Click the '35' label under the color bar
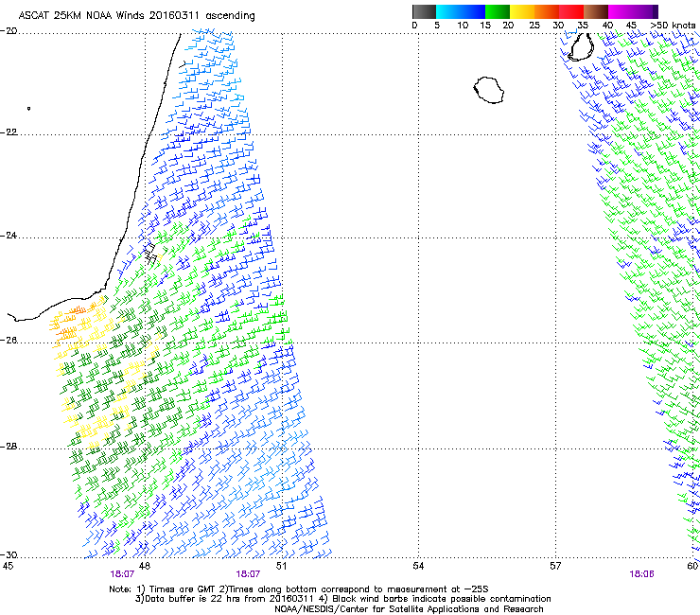700x615 pixels. (x=583, y=26)
